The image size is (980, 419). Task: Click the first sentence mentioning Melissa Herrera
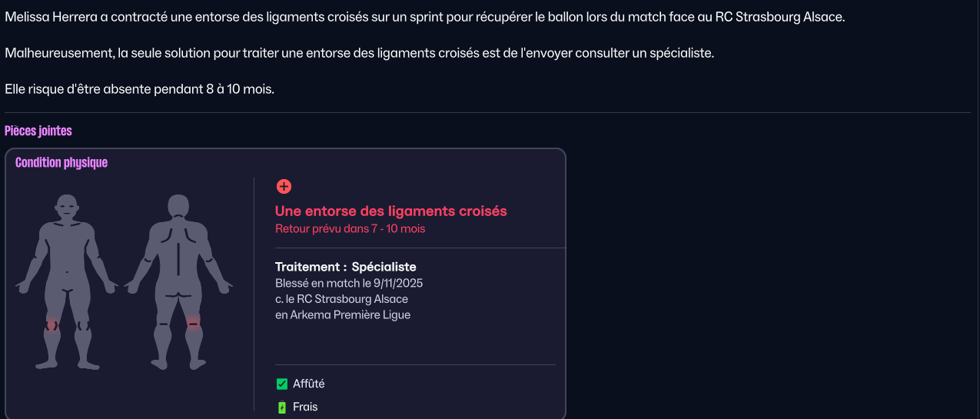coord(424,17)
